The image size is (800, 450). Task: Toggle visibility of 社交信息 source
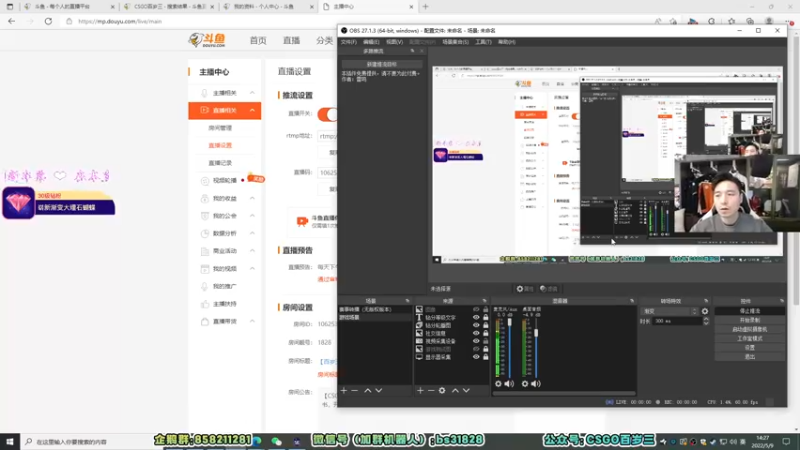[x=476, y=333]
